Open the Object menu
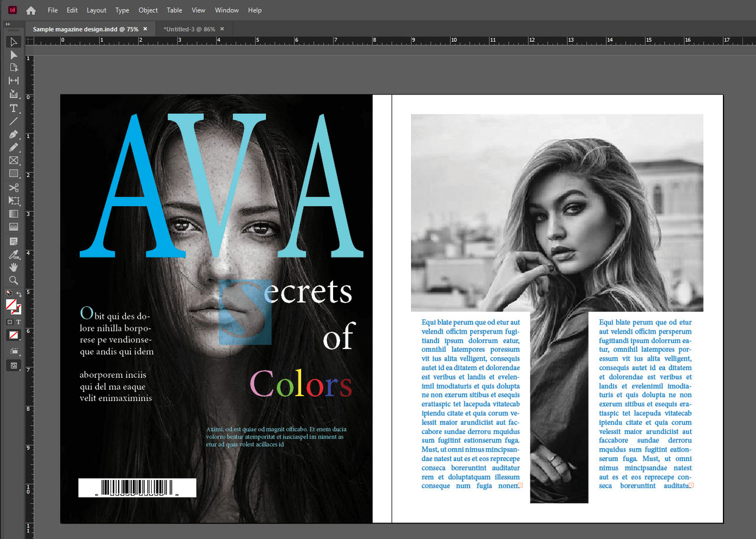This screenshot has width=756, height=539. point(148,10)
